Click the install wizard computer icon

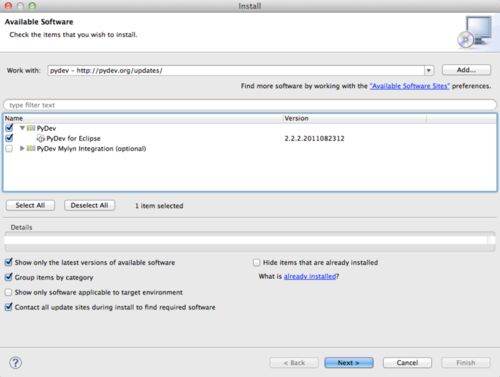point(475,32)
